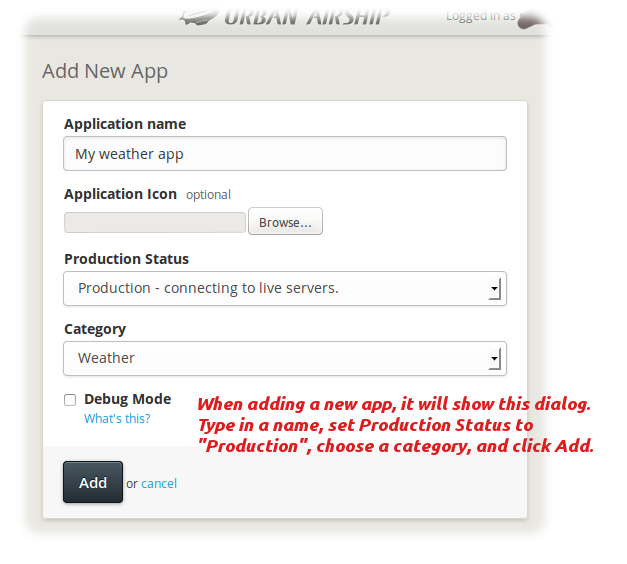Click the Browse... button for application icon

tap(286, 221)
